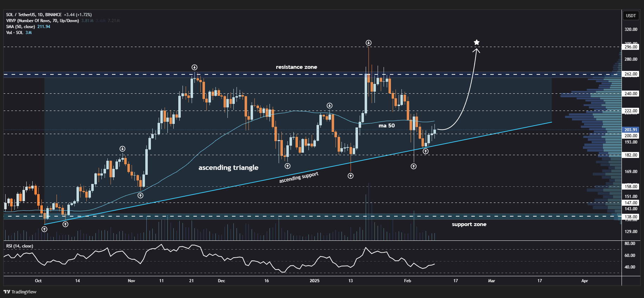The height and width of the screenshot is (298, 644).
Task: Click the SOL / TetherUS symbol legend
Action: (34, 15)
